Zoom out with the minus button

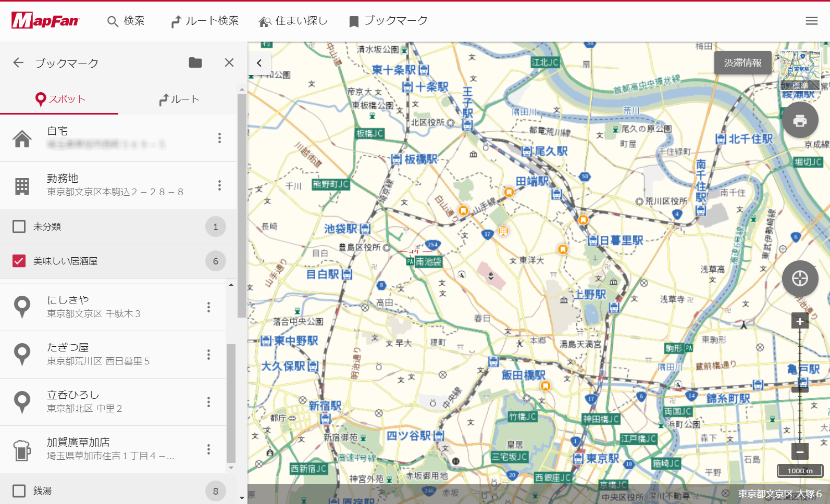tap(800, 451)
